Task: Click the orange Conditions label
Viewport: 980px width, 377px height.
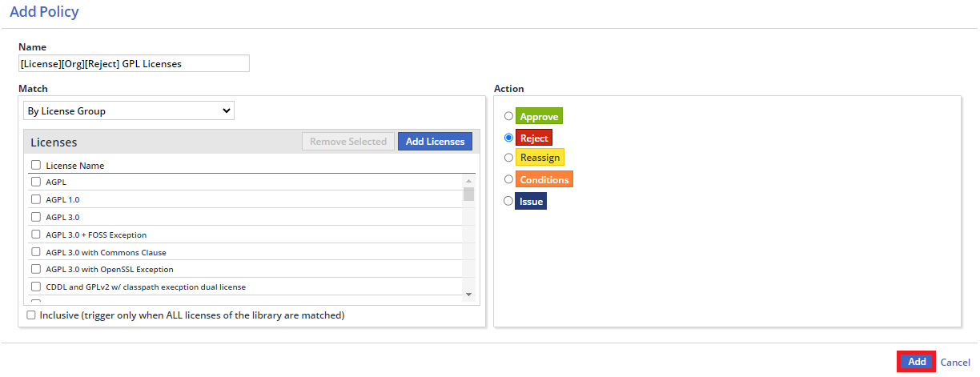Action: (x=544, y=179)
